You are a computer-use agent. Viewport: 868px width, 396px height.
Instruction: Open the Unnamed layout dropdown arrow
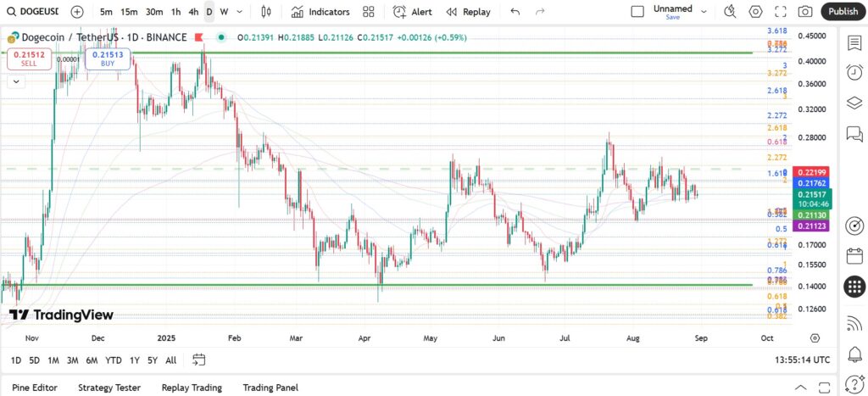[x=704, y=12]
